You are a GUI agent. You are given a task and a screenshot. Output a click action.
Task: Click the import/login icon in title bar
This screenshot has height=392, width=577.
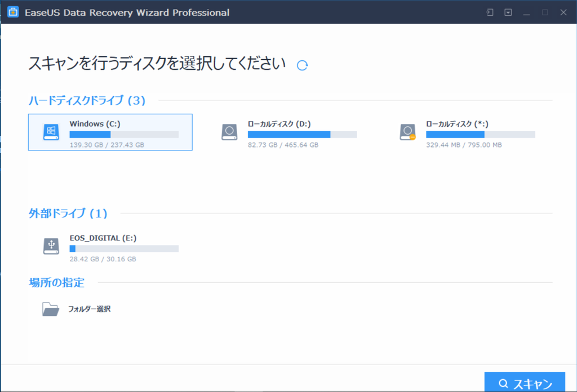click(490, 12)
